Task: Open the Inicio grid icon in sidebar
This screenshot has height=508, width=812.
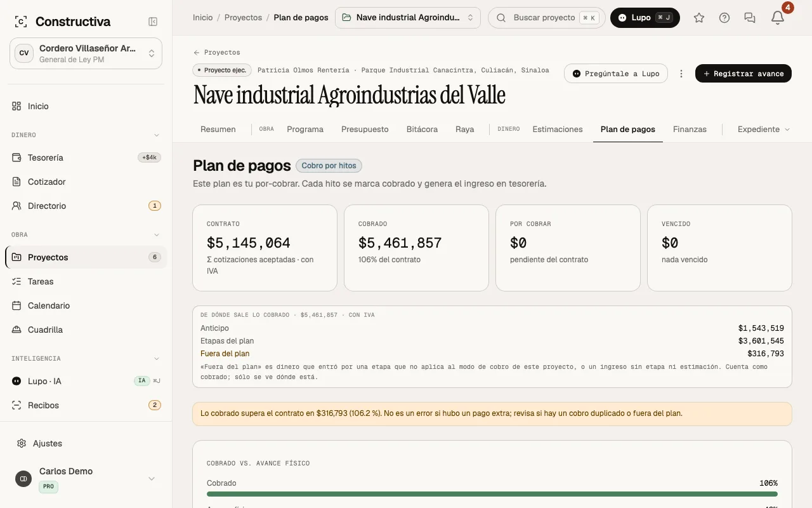Action: [16, 106]
